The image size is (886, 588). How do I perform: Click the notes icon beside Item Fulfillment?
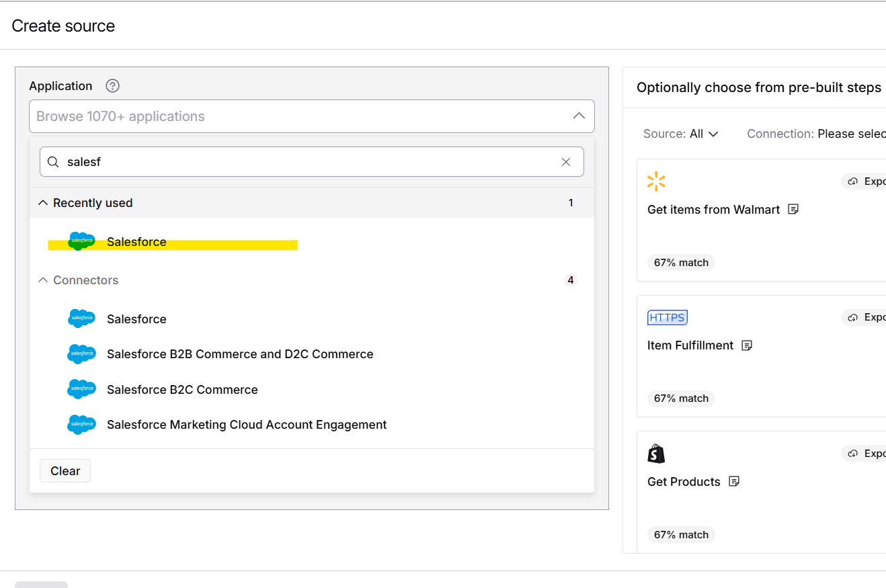tap(747, 345)
